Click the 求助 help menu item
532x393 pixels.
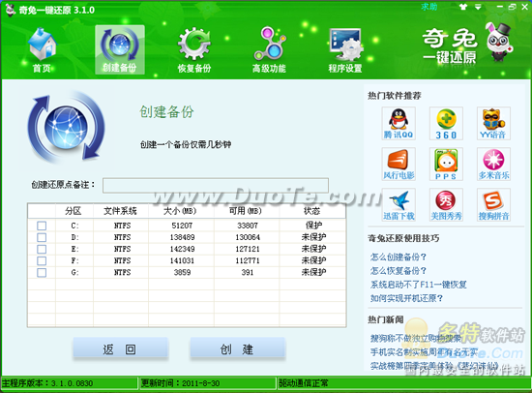pos(429,7)
